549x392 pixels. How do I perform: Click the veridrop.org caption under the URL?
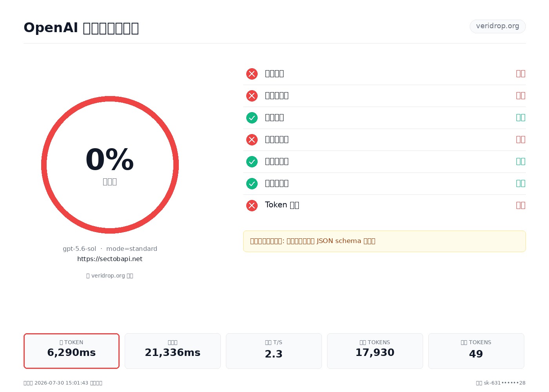click(x=110, y=276)
